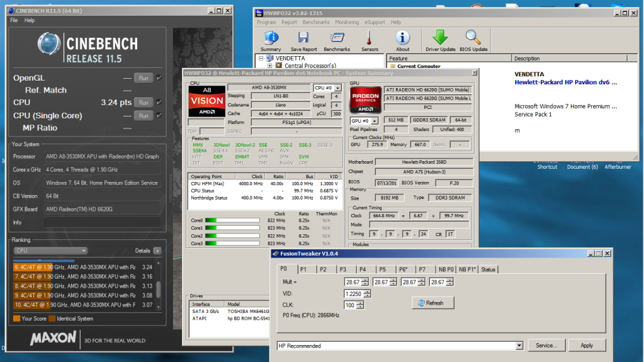The image size is (644, 362).
Task: Toggle the OpenGL test checkbox
Action: [x=159, y=77]
